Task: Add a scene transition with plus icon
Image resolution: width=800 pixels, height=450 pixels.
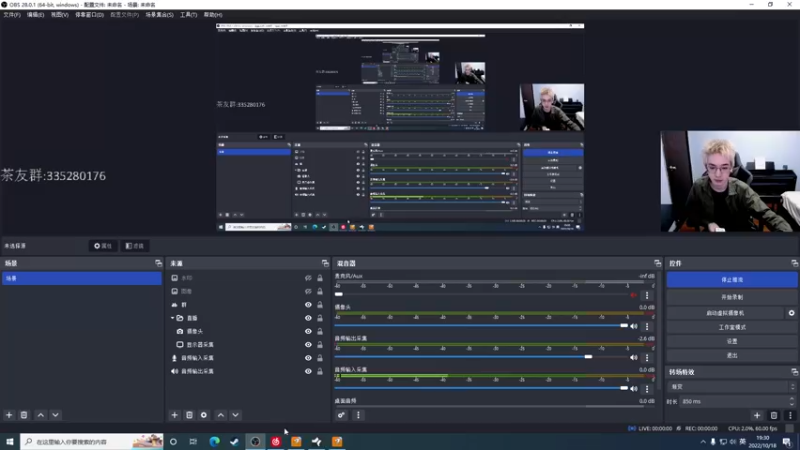Action: tap(757, 415)
